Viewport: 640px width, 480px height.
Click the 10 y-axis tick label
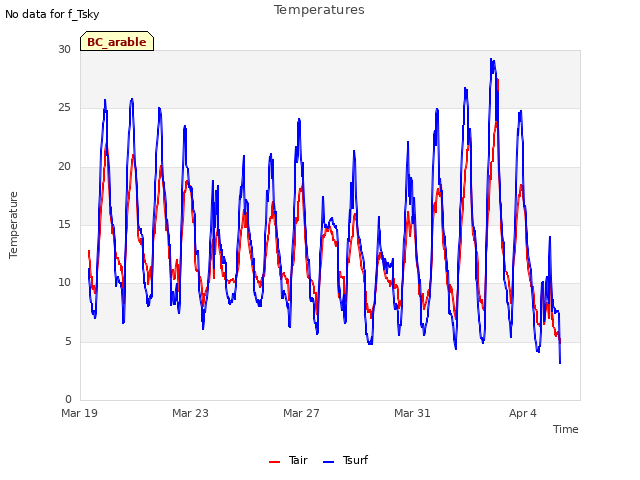click(x=64, y=282)
